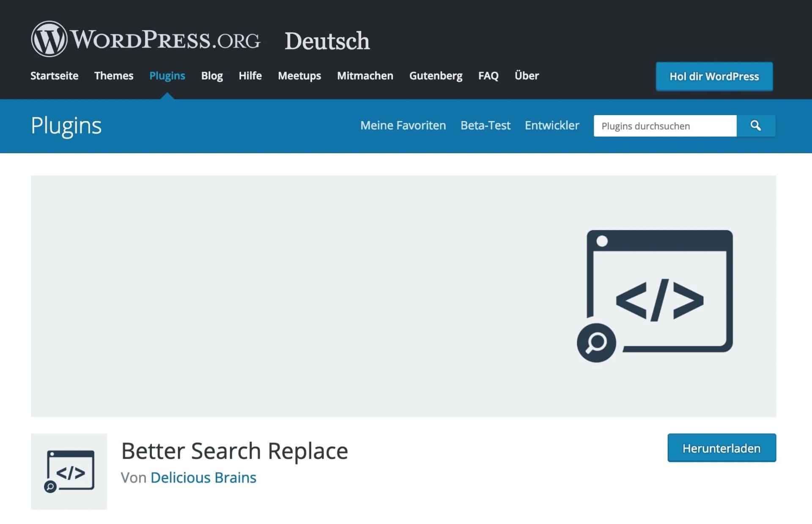Click the WordPress.org logo

pyautogui.click(x=146, y=39)
